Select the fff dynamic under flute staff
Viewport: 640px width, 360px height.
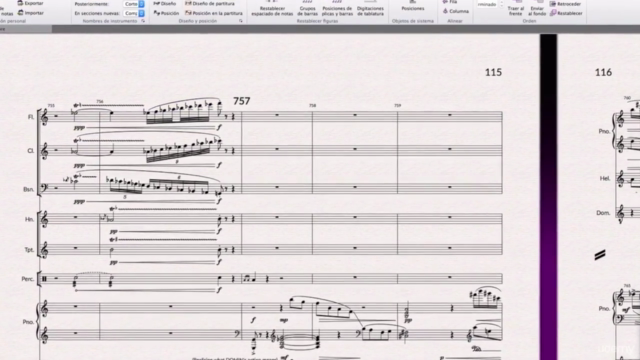pyautogui.click(x=79, y=128)
